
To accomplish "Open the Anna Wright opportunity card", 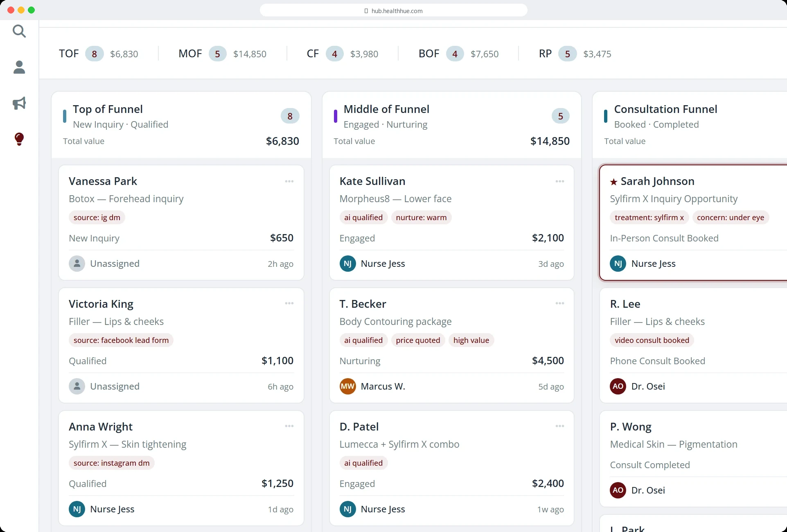I will coord(181,468).
